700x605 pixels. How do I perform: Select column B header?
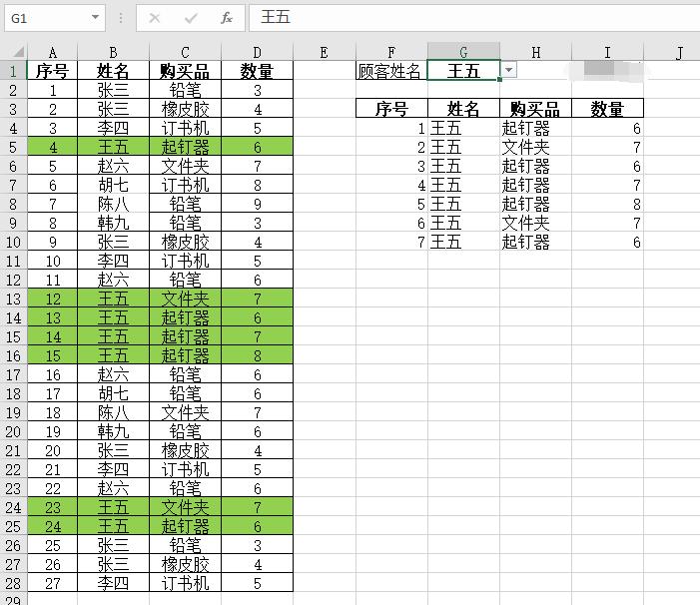pyautogui.click(x=114, y=52)
